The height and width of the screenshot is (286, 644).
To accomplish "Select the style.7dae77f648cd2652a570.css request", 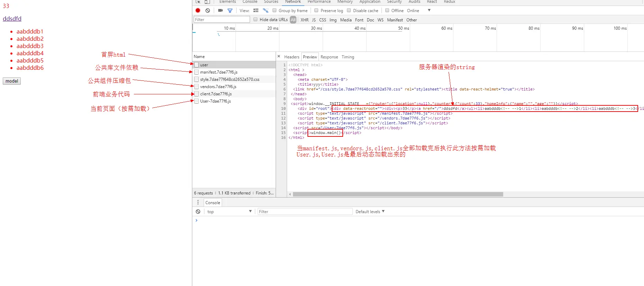I will (x=234, y=79).
